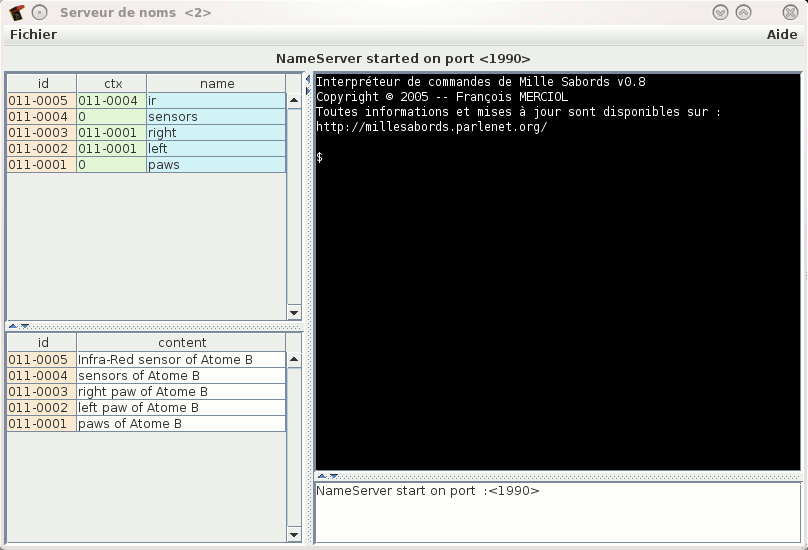Click the 'NameServer start on port' log line
Image resolution: width=808 pixels, height=550 pixels.
pyautogui.click(x=428, y=491)
